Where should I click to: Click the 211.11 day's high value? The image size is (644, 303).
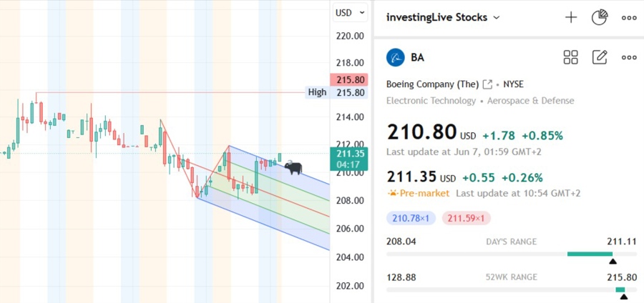click(623, 242)
